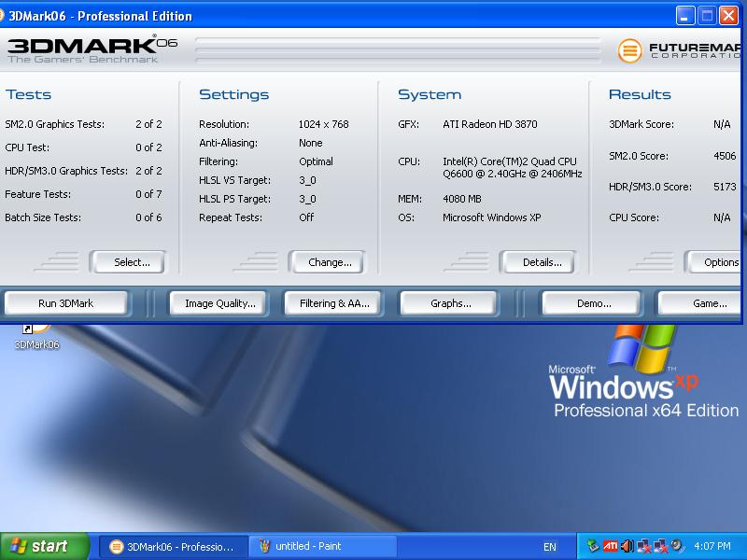Launch the Demo... button
This screenshot has height=560, width=747.
coord(593,303)
